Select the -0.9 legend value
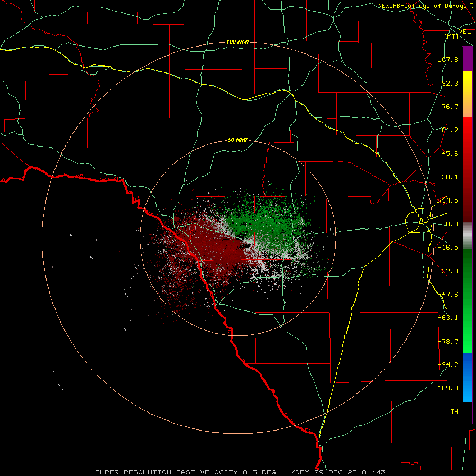 pos(450,224)
